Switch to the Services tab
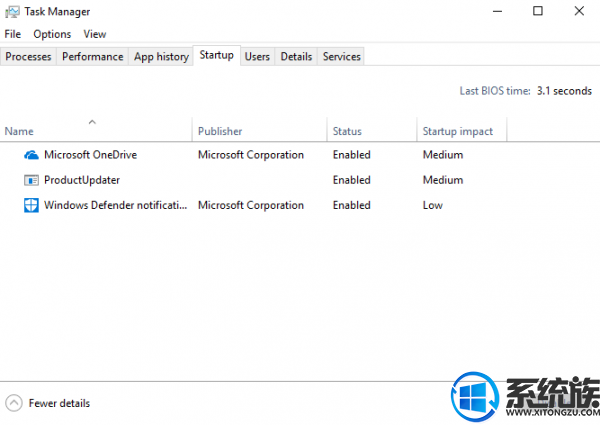Image resolution: width=600 pixels, height=425 pixels. [341, 57]
